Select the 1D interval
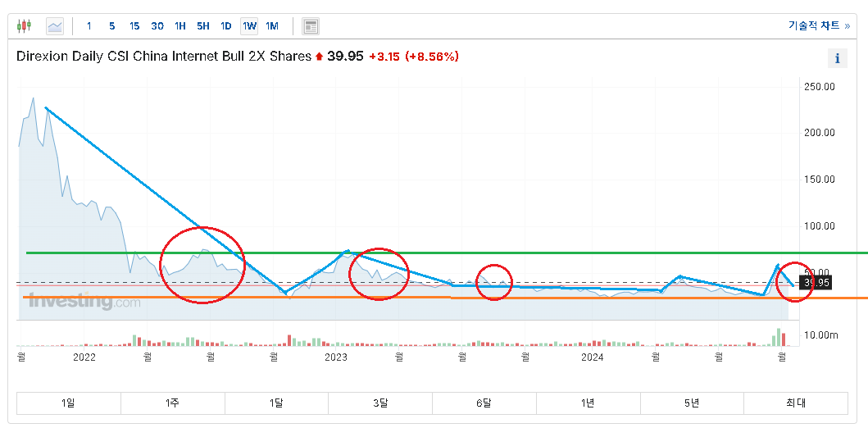The height and width of the screenshot is (437, 868). 226,26
